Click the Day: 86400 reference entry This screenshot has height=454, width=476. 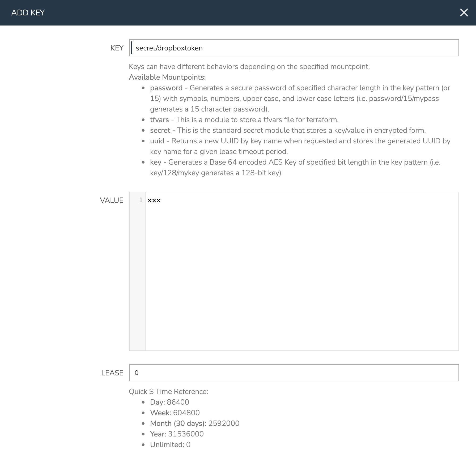169,402
